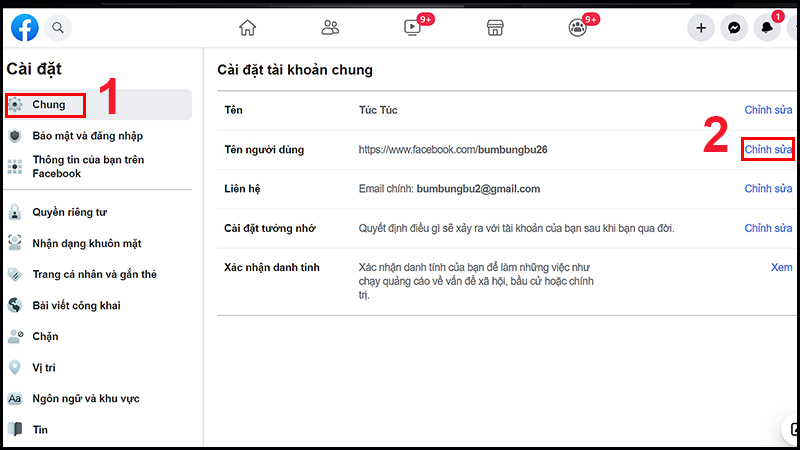
Task: Click the Cài đặt tưởng nhớ description text
Action: click(516, 228)
